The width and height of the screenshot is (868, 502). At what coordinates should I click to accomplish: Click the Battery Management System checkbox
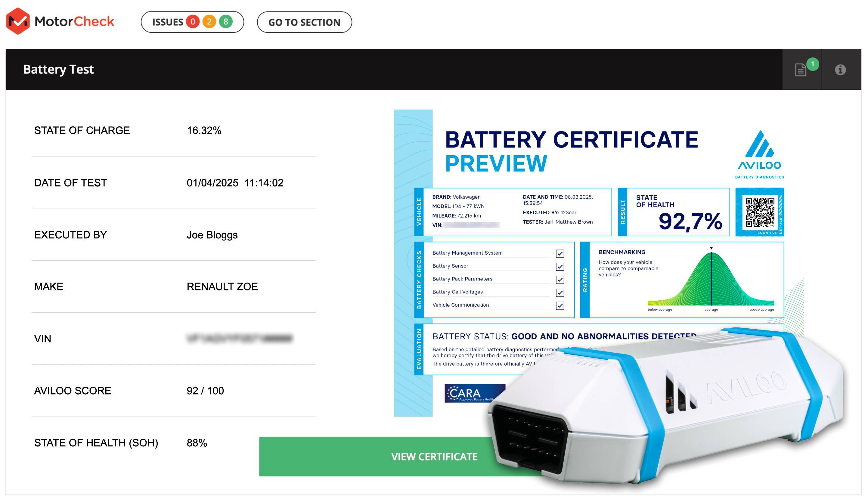pyautogui.click(x=560, y=254)
